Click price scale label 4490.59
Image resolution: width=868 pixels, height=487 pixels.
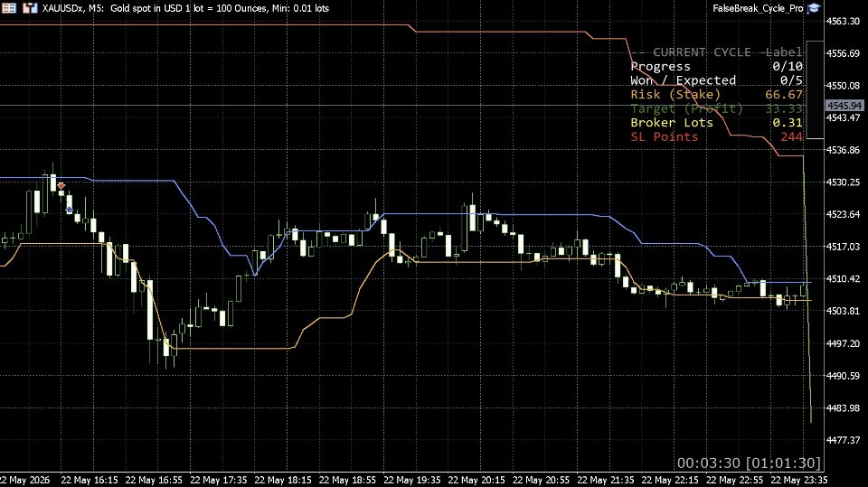click(843, 375)
